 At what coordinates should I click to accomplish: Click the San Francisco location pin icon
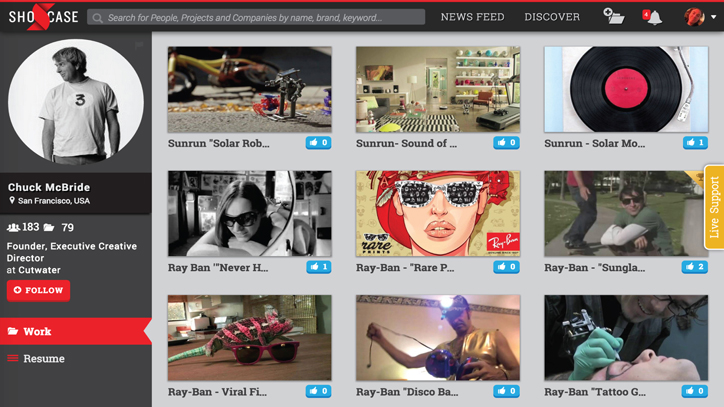(12, 200)
